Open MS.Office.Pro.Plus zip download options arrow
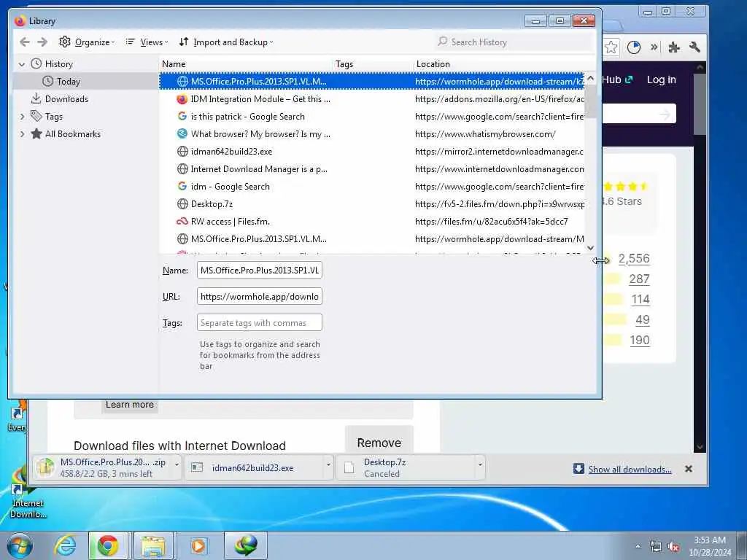This screenshot has width=747, height=560. coord(177,464)
